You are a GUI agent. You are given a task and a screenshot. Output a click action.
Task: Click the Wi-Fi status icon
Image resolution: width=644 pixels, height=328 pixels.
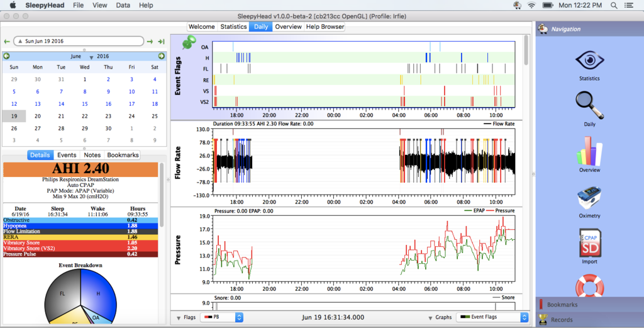pos(532,5)
